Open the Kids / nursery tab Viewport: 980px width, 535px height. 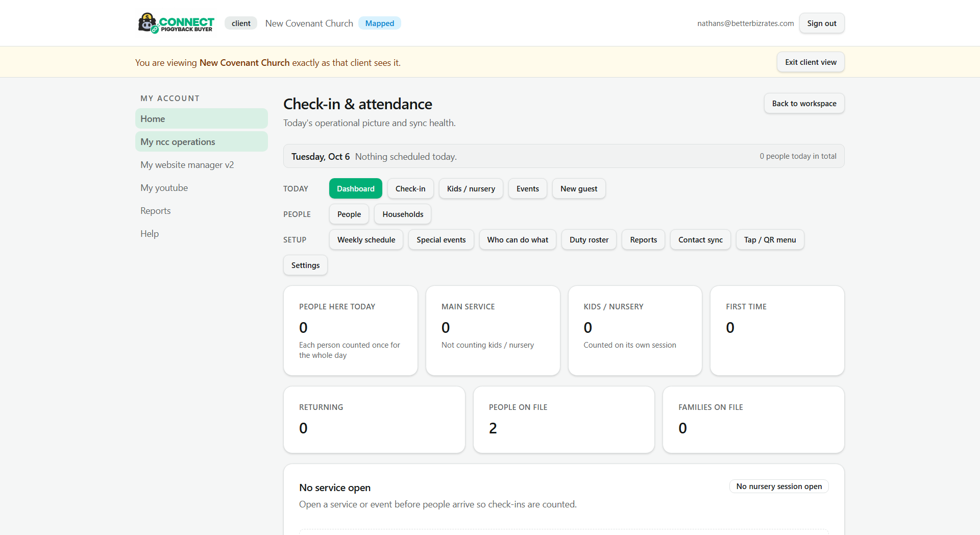(x=471, y=189)
